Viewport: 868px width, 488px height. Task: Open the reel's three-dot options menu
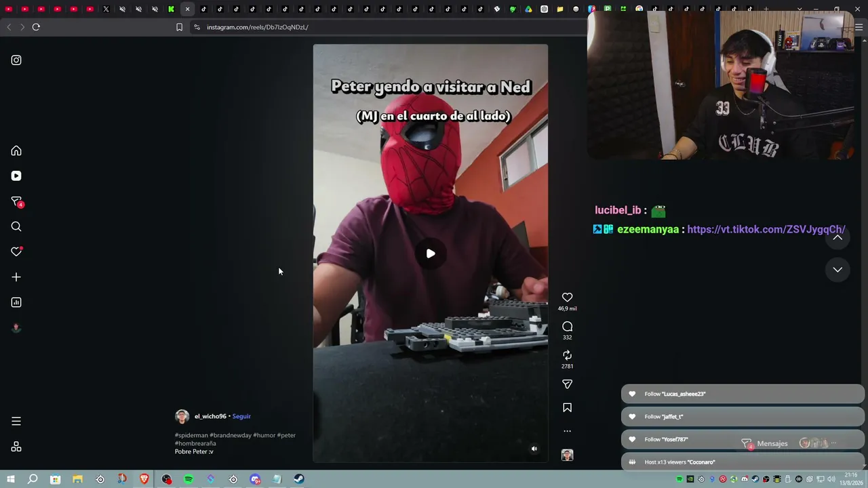click(x=568, y=431)
